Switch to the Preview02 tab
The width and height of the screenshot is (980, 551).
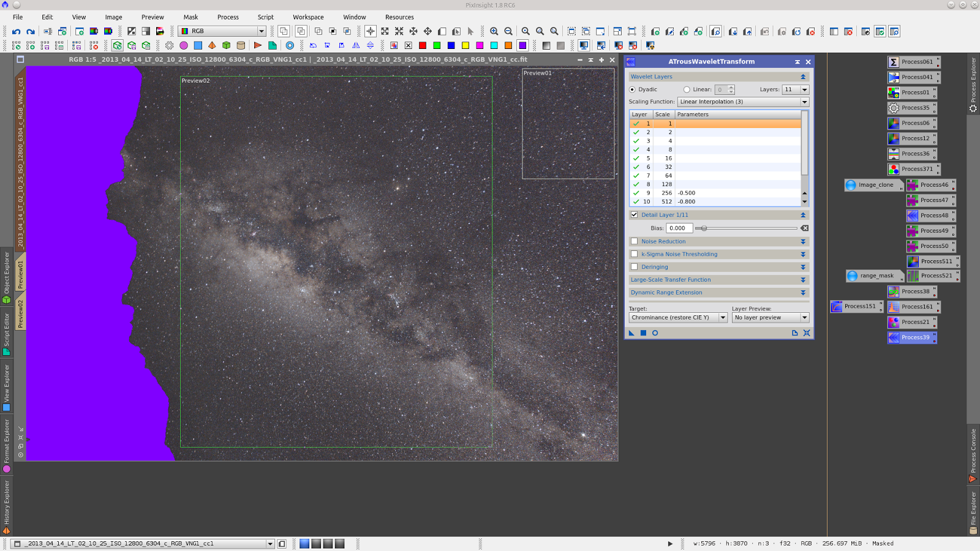[20, 313]
